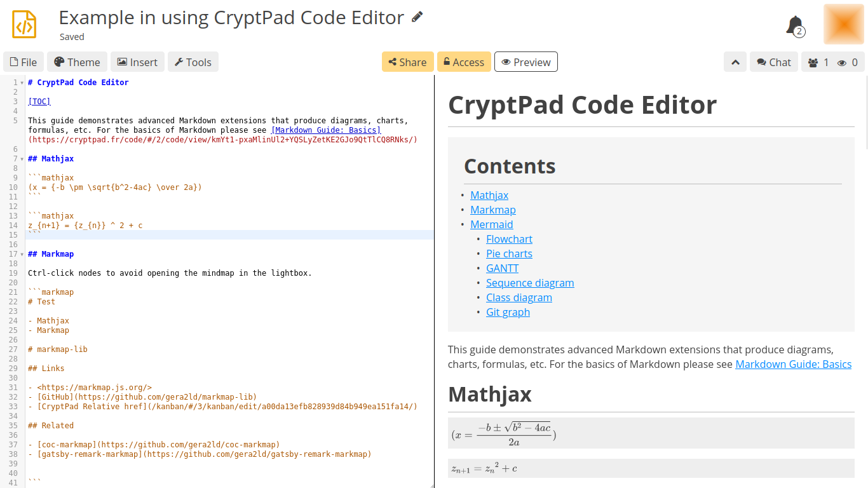Click the 'Saved' status text
The height and width of the screenshot is (488, 868).
tap(72, 37)
